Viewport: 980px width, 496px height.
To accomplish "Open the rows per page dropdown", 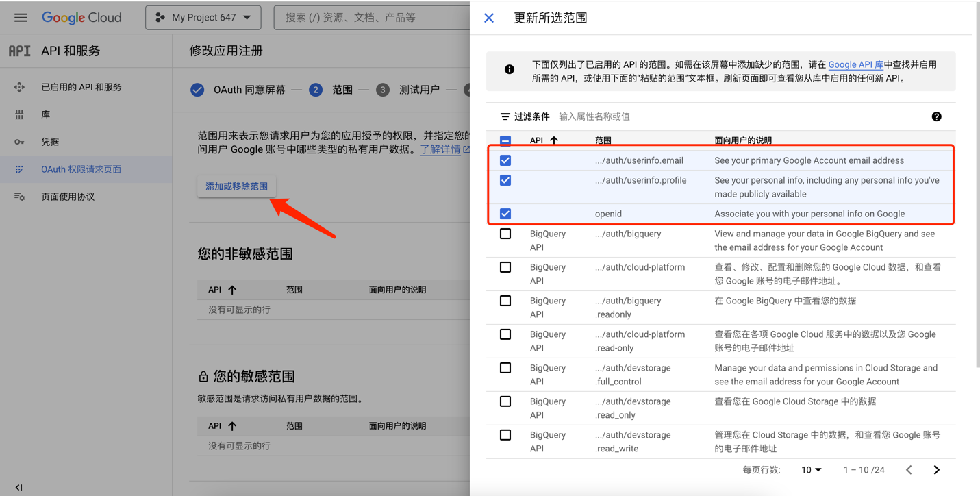I will 812,470.
